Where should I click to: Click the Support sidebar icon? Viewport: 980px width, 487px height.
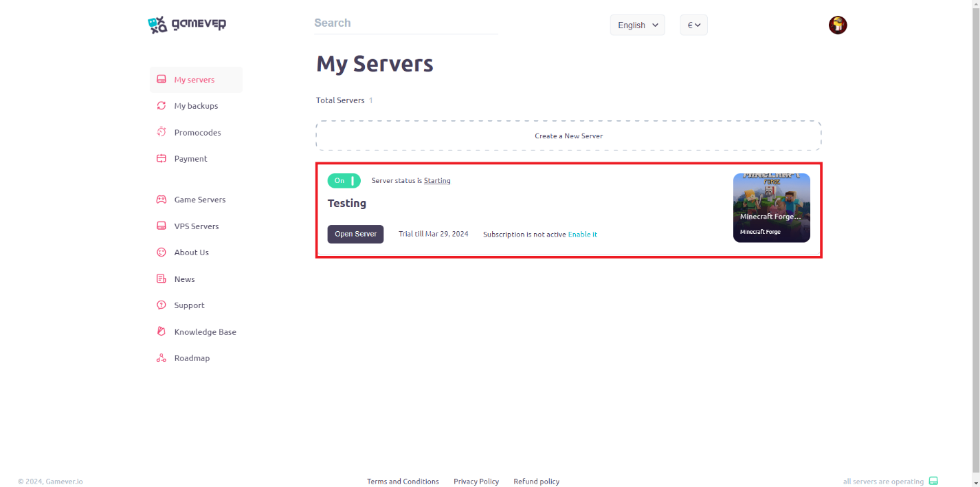[162, 305]
